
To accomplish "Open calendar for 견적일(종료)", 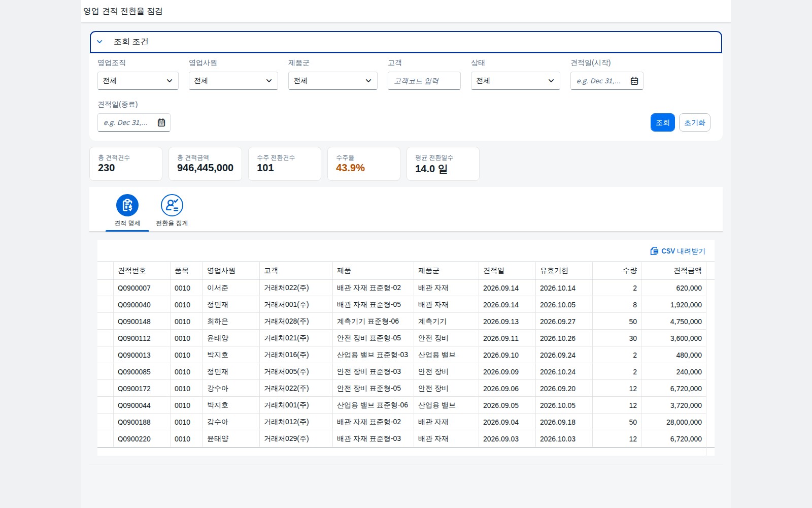I will click(x=161, y=122).
